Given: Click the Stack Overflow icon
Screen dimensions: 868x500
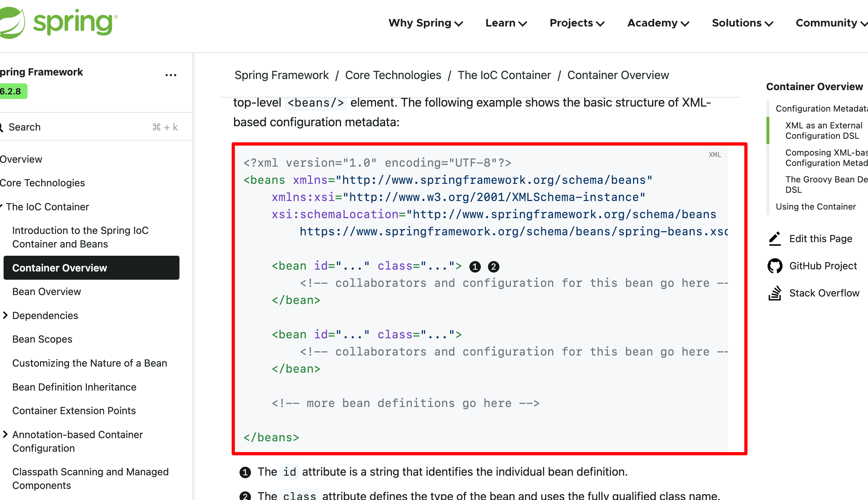Looking at the screenshot, I should (x=775, y=293).
